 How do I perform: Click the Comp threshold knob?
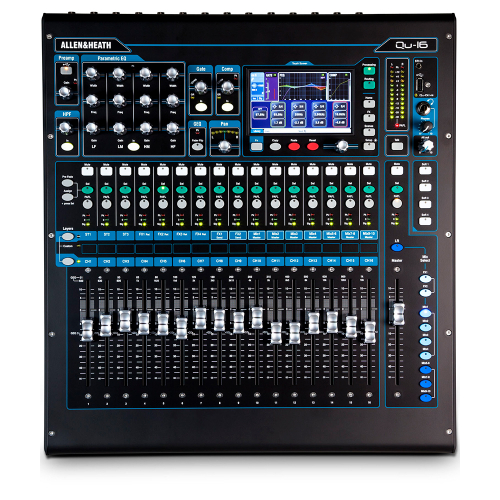(x=227, y=87)
